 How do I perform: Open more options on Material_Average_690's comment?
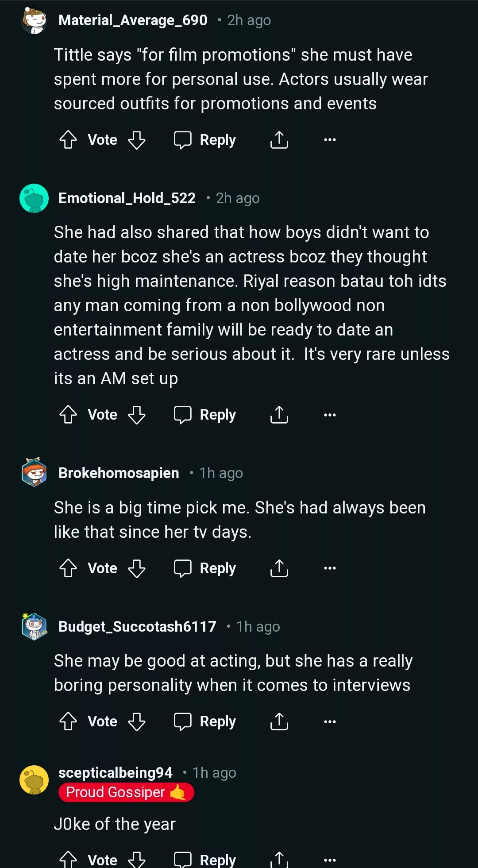click(x=330, y=140)
